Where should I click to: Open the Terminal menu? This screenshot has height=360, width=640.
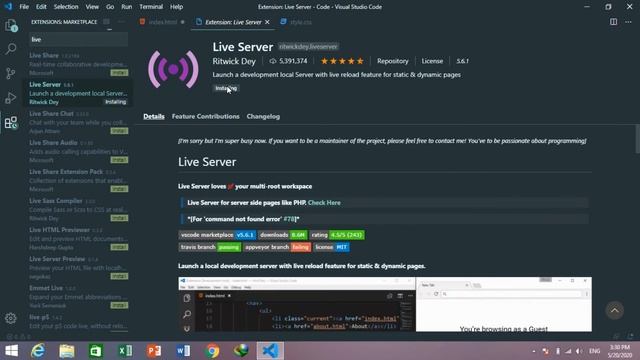(x=151, y=7)
